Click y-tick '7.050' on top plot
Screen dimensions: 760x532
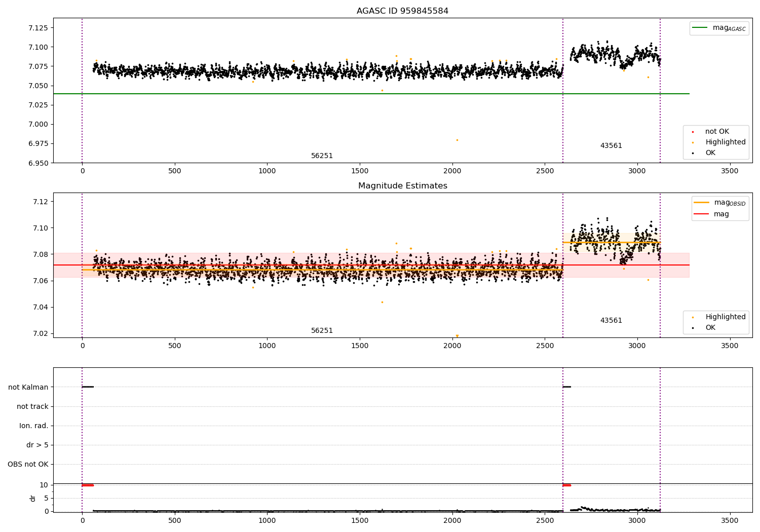coord(39,86)
